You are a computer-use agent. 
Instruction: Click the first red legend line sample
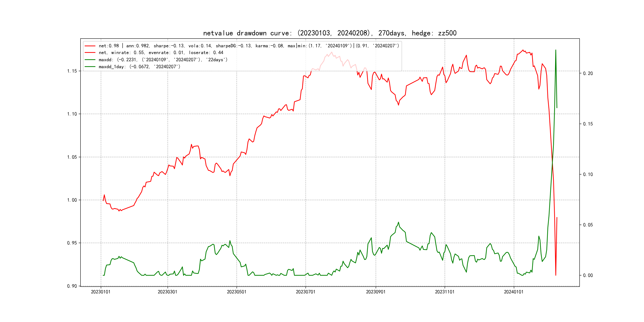tap(90, 46)
